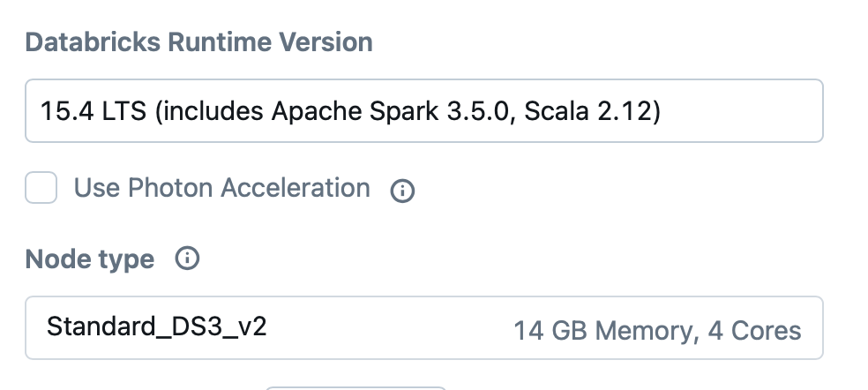Click '14 GB Memory, 4 Cores' text
This screenshot has height=390, width=868.
click(x=657, y=331)
